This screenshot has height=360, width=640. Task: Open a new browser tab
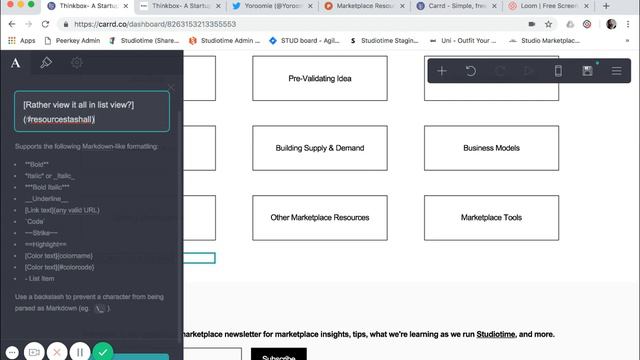pos(606,6)
